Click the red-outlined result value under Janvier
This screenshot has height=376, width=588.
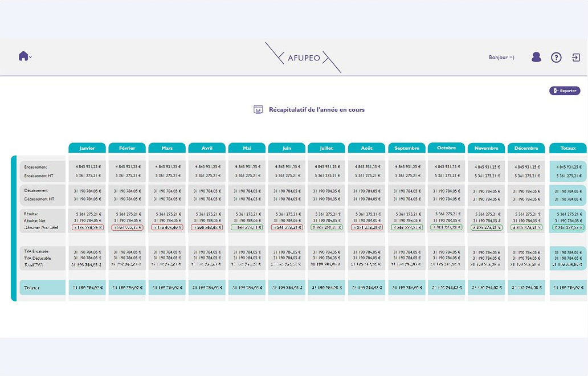pyautogui.click(x=88, y=227)
